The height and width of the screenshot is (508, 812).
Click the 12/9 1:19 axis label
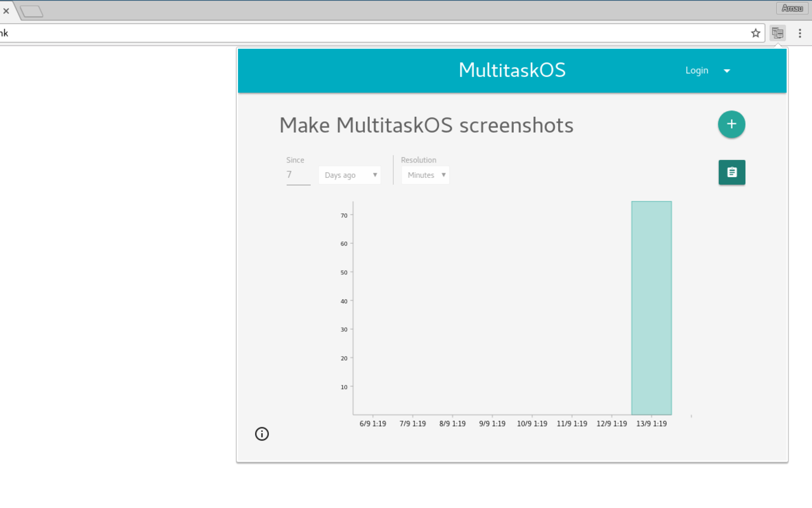point(612,424)
